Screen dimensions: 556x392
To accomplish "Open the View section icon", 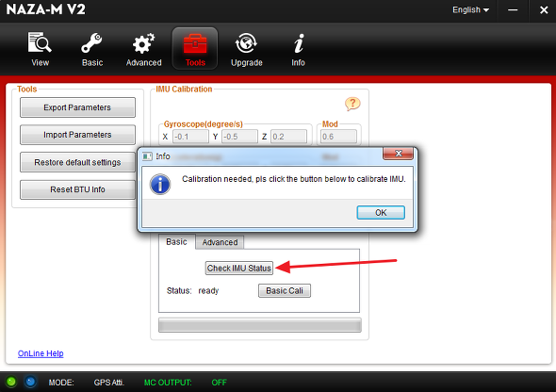I will pyautogui.click(x=40, y=49).
